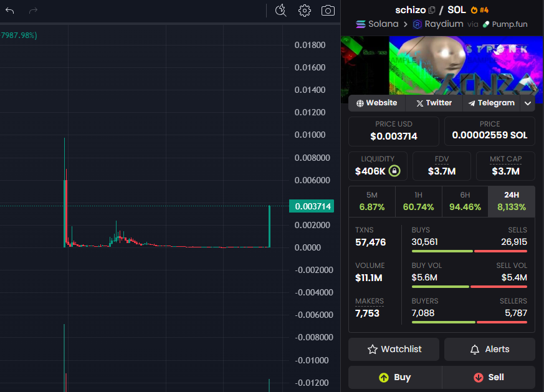Click the VOLUME $11.1M value
This screenshot has height=392, width=544.
(369, 278)
